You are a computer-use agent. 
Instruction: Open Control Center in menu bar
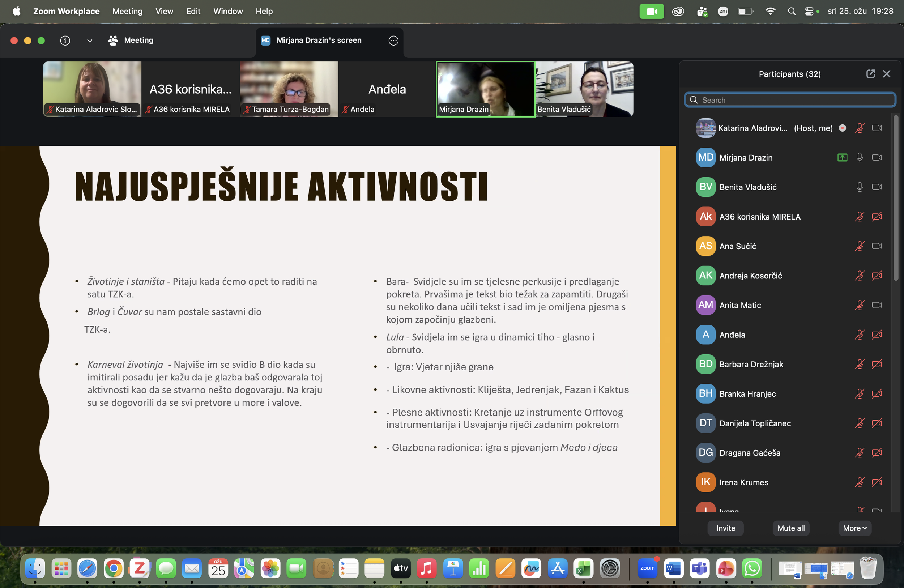809,12
